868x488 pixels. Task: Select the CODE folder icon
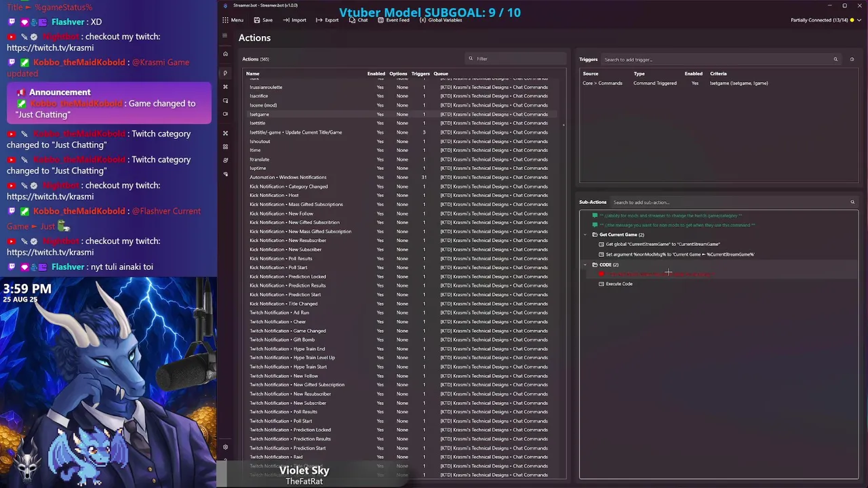(x=595, y=265)
